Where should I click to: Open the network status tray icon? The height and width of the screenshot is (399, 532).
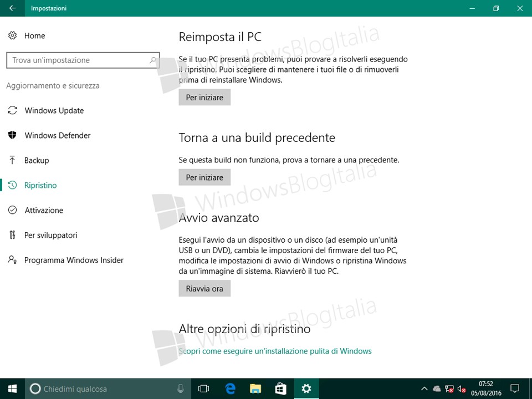(x=449, y=389)
